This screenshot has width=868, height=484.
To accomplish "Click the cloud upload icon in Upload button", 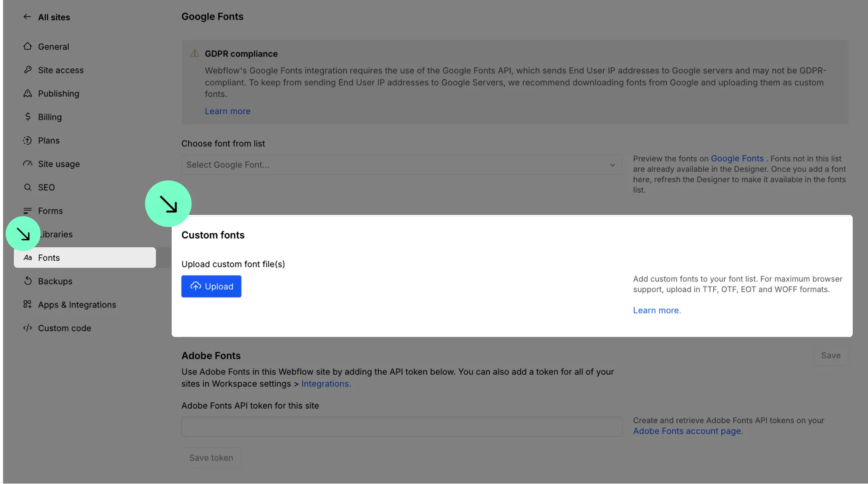I will (x=196, y=286).
